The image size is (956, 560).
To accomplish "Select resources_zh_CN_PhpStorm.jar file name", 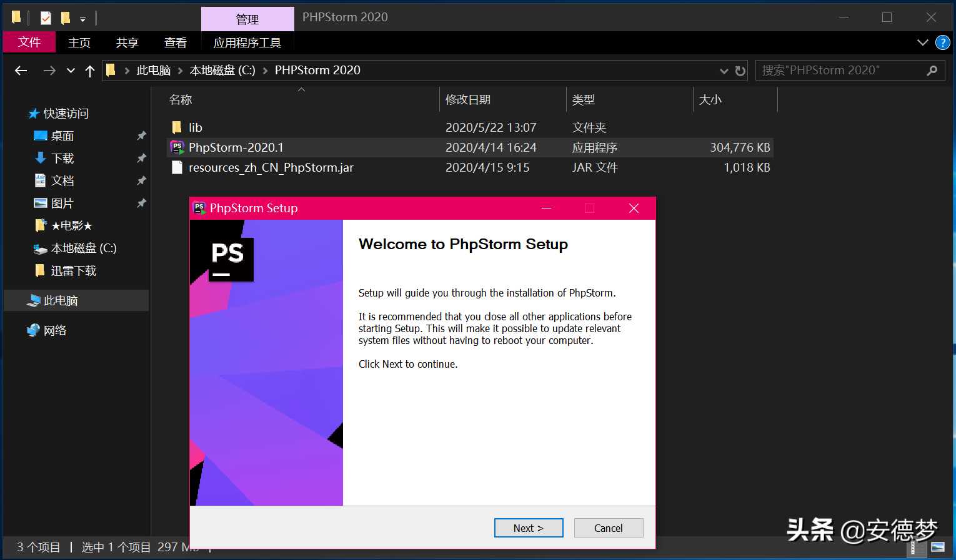I will [271, 167].
